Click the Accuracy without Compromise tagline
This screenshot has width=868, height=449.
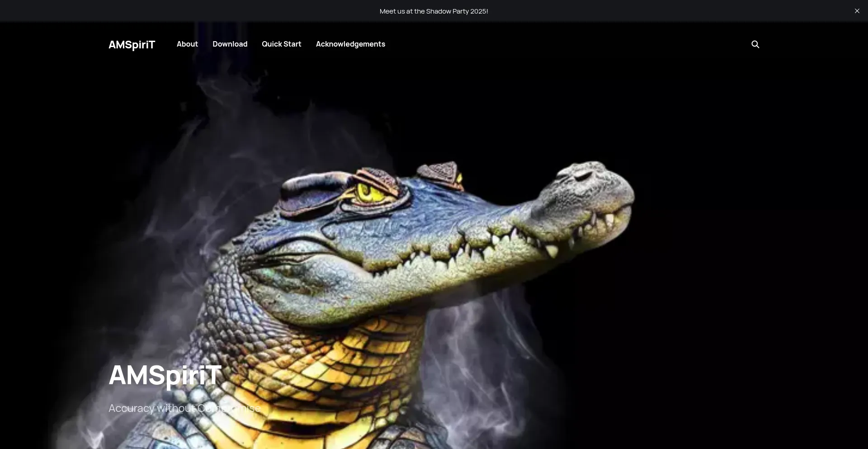point(184,408)
